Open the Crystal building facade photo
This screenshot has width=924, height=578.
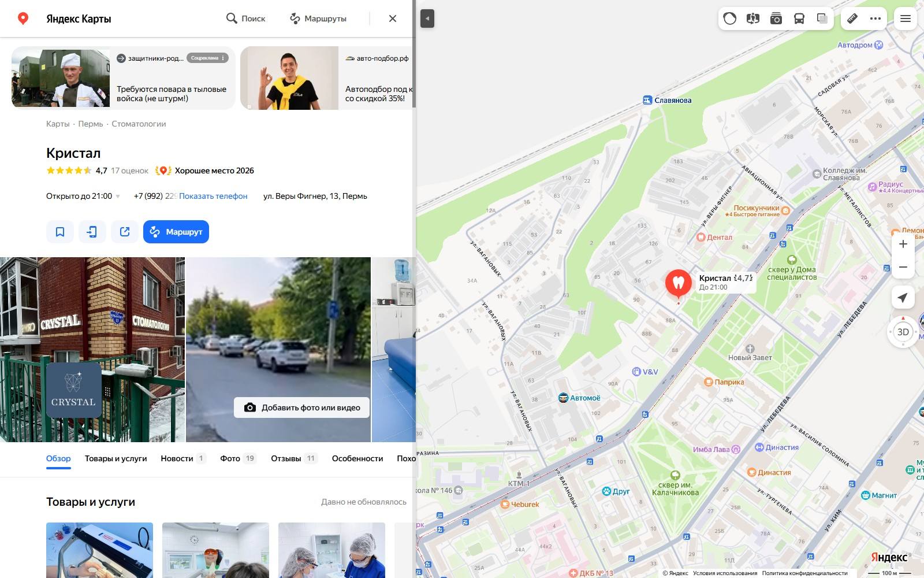[92, 350]
